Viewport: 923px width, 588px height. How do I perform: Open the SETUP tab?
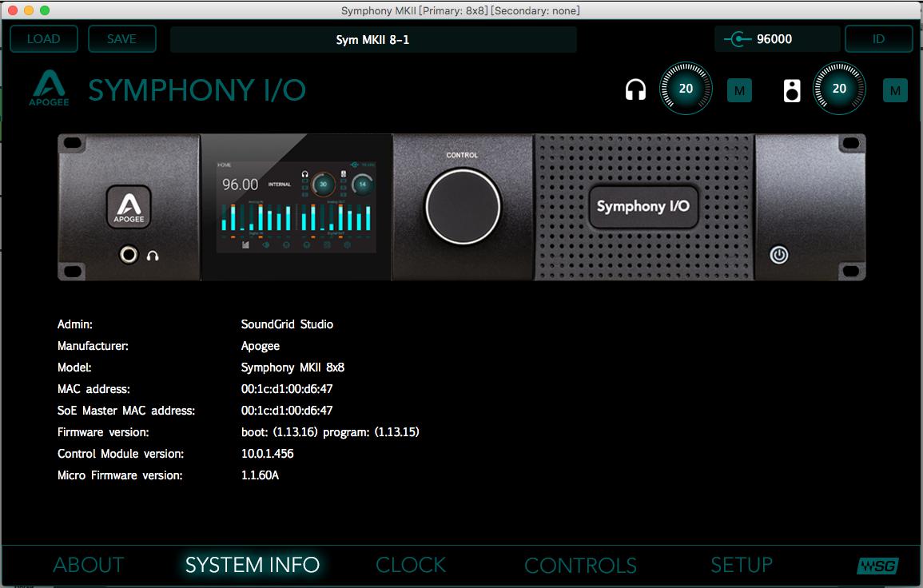[x=741, y=566]
